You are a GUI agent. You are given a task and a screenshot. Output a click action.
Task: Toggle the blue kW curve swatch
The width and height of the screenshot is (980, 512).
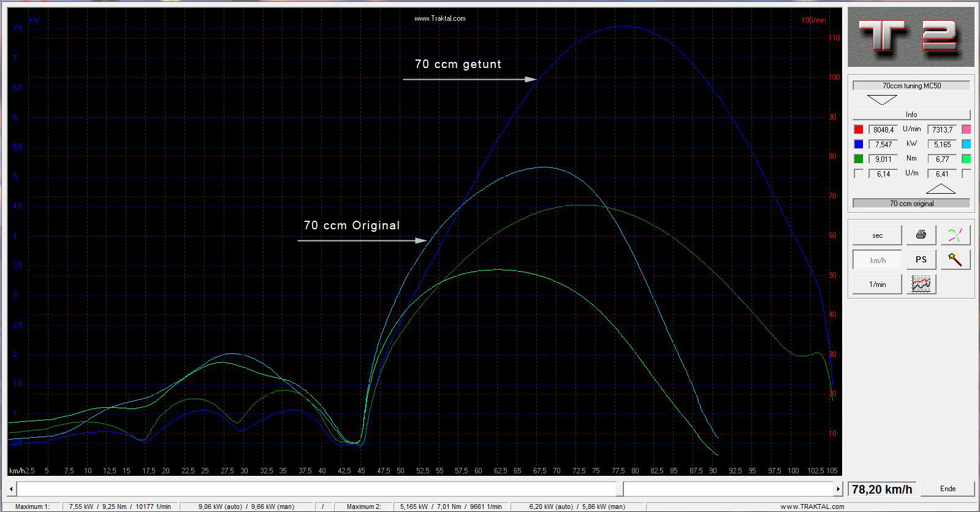[x=859, y=144]
